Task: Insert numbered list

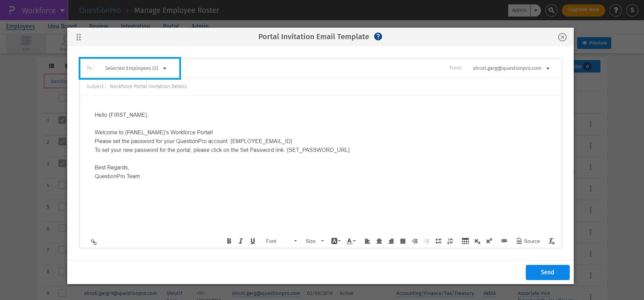Action: click(450, 241)
